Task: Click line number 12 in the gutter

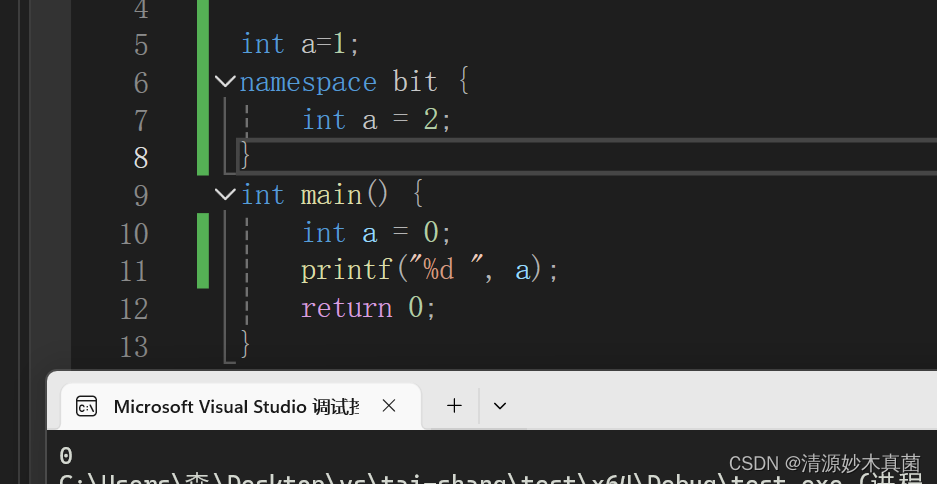Action: [x=134, y=309]
